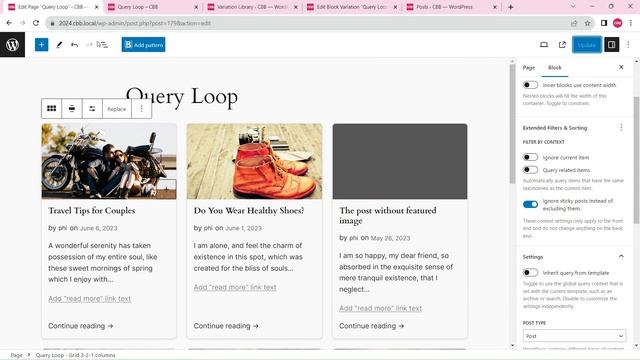Click Continue reading in Healthy Shoes card
Image resolution: width=640 pixels, height=360 pixels.
click(x=226, y=326)
